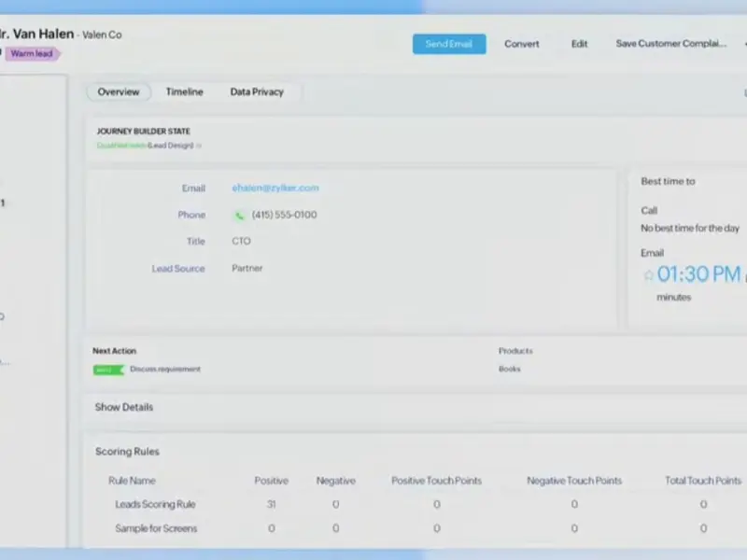Screen dimensions: 747x560
Task: Switch to the Overview tab
Action: 119,92
